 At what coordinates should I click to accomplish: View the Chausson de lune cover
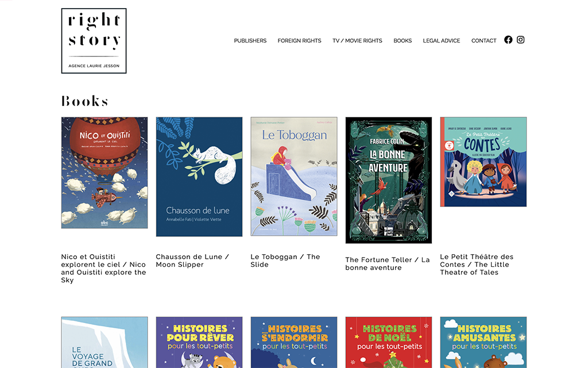tap(199, 177)
